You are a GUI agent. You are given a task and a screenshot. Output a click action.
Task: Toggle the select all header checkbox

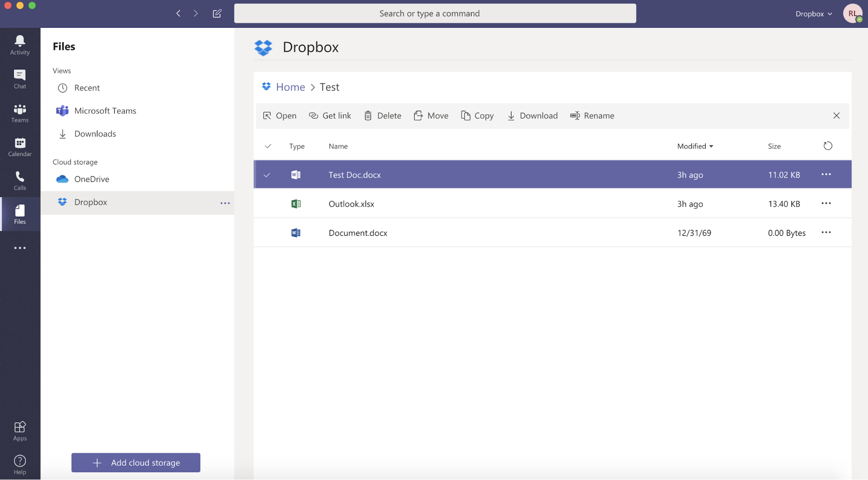[x=268, y=146]
